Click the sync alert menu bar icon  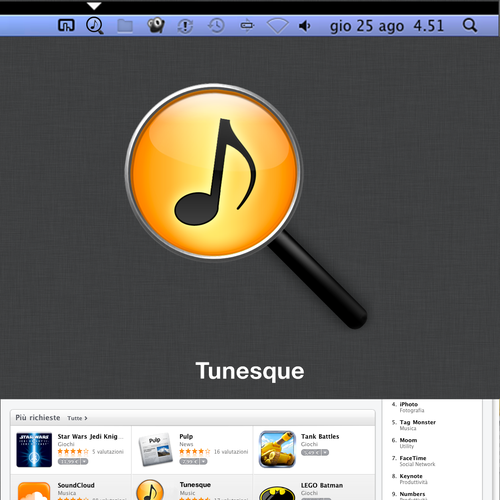tap(185, 26)
